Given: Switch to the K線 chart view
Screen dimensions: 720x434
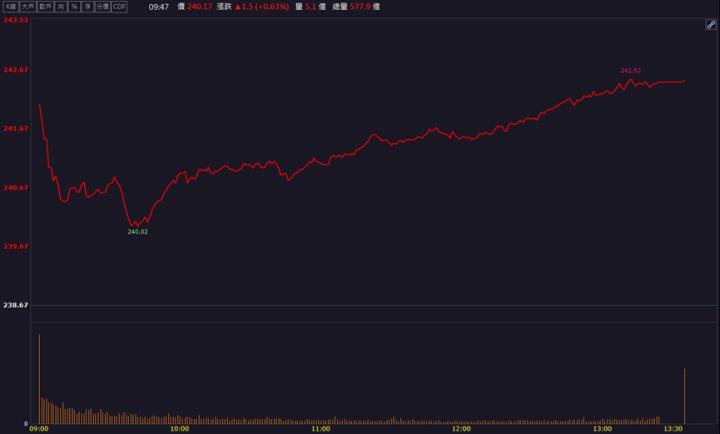Looking at the screenshot, I should click(x=10, y=6).
